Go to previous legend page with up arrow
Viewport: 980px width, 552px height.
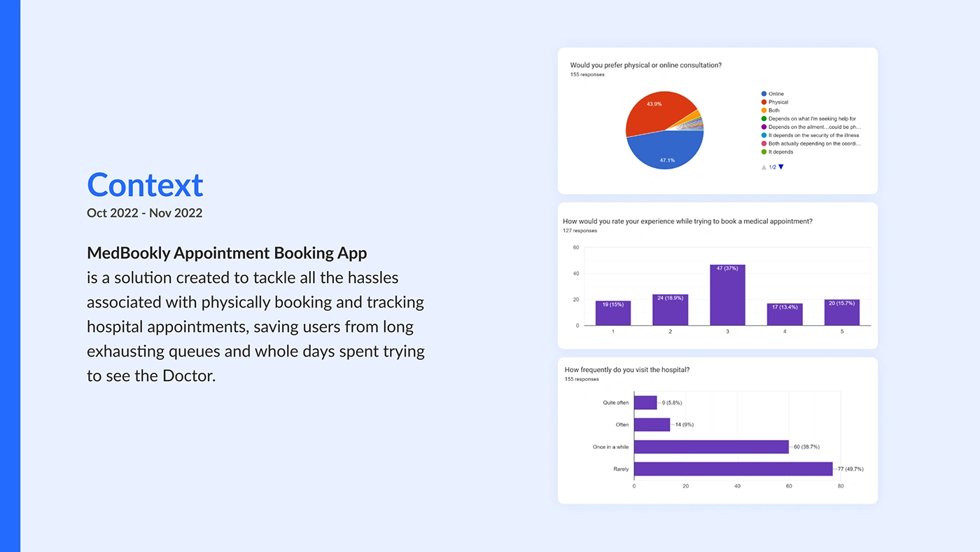764,167
